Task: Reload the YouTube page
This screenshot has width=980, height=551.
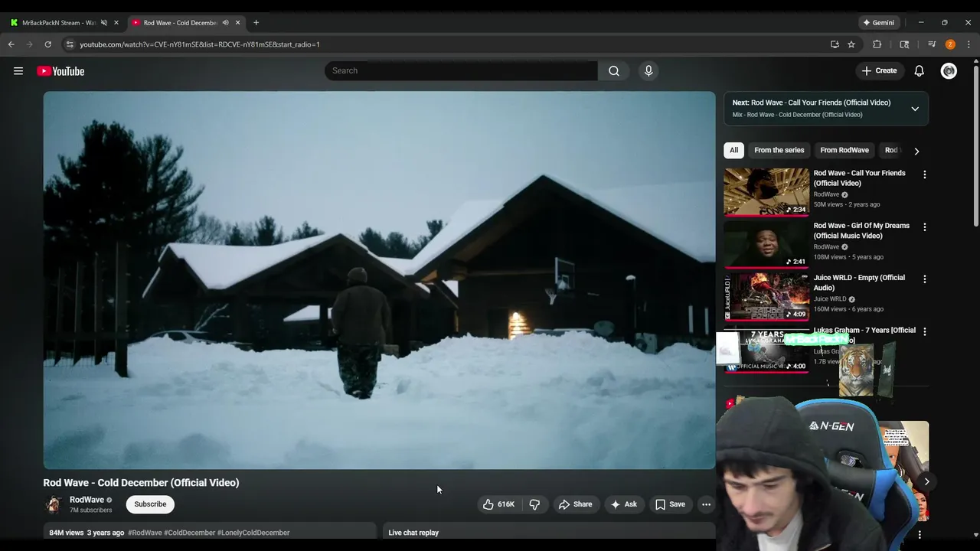Action: click(x=47, y=44)
